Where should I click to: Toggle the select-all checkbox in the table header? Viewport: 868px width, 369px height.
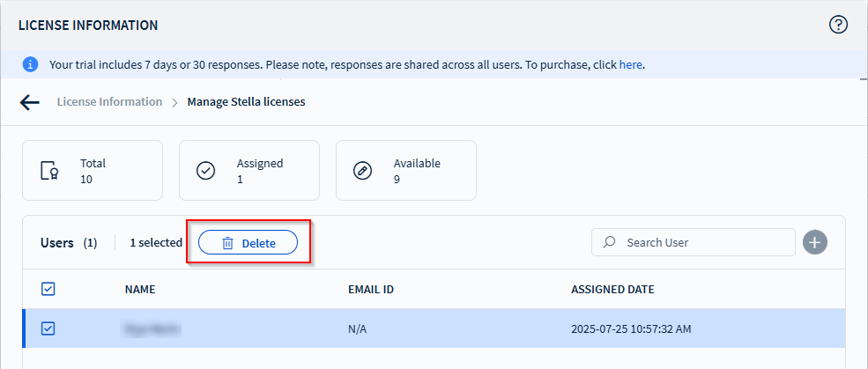tap(48, 289)
